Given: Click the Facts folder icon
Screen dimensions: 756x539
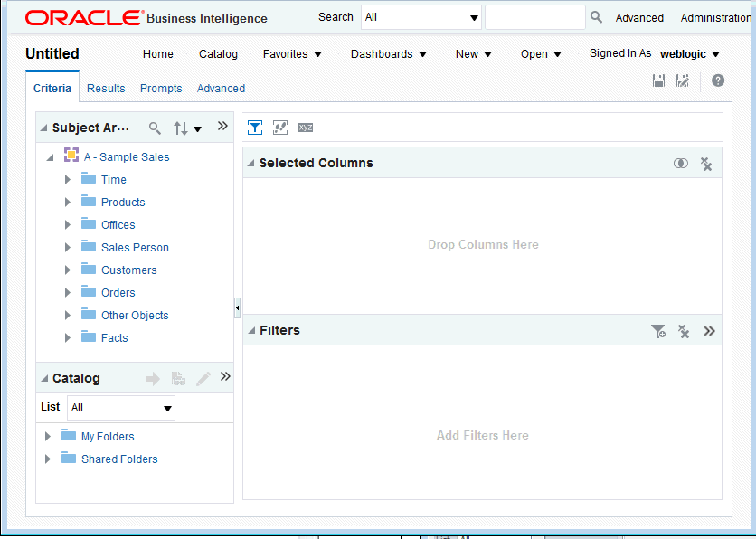Looking at the screenshot, I should tap(89, 336).
